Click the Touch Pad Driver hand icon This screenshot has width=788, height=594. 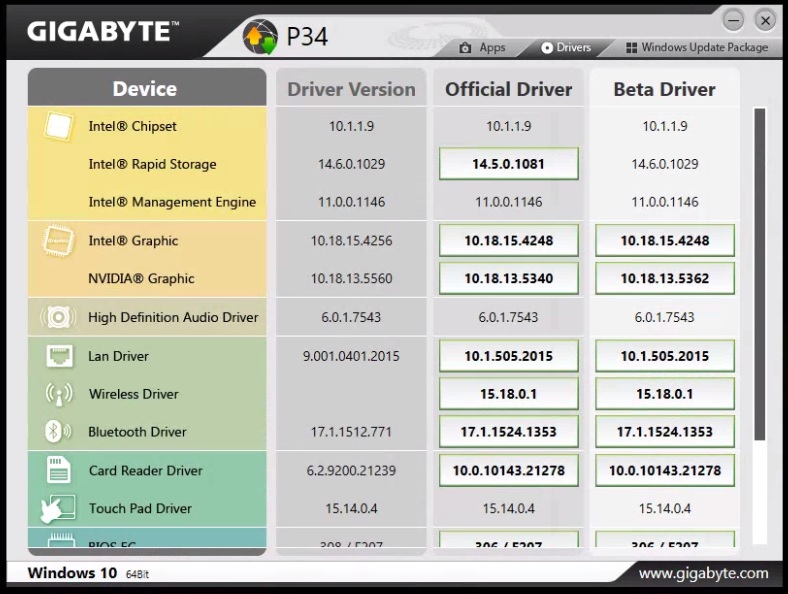58,508
